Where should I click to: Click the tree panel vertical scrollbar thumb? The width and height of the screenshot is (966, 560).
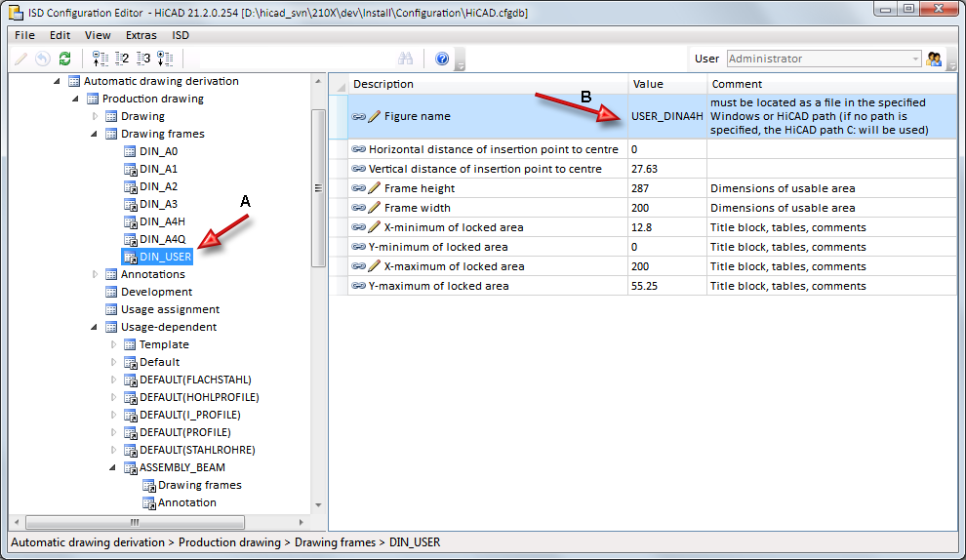(x=317, y=185)
